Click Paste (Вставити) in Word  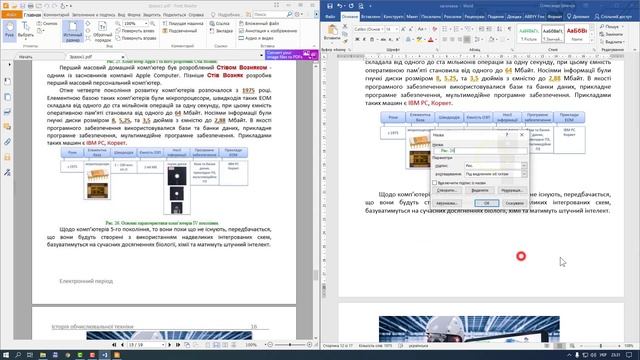tap(332, 33)
